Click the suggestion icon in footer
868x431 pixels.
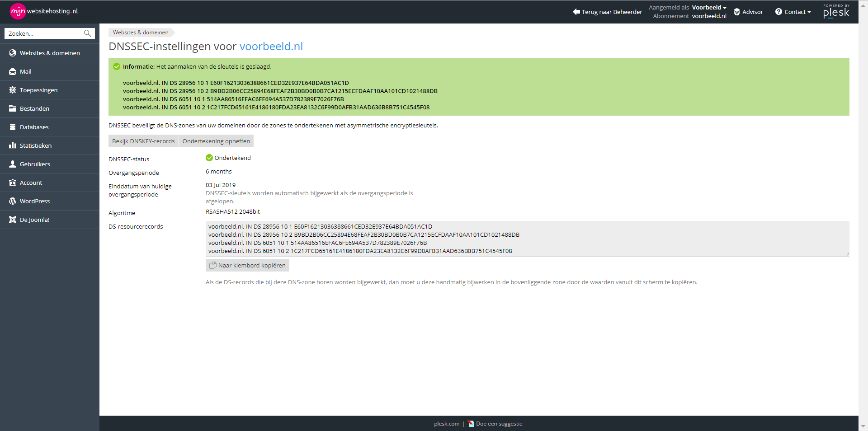tap(471, 424)
